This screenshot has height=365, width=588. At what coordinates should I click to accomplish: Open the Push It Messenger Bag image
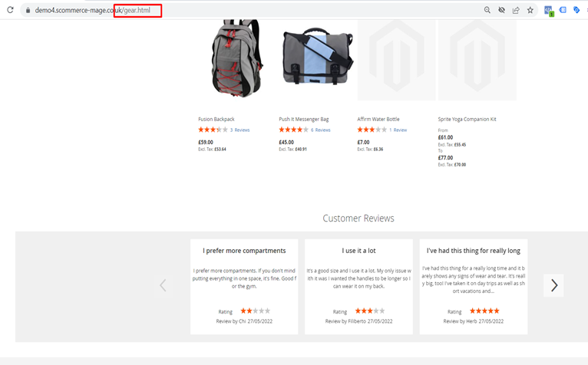pos(316,59)
